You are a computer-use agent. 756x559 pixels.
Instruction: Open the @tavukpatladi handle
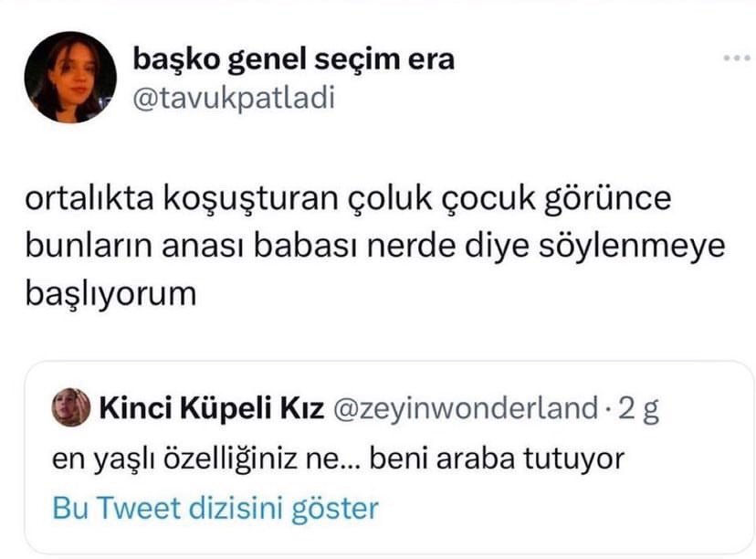click(x=235, y=98)
